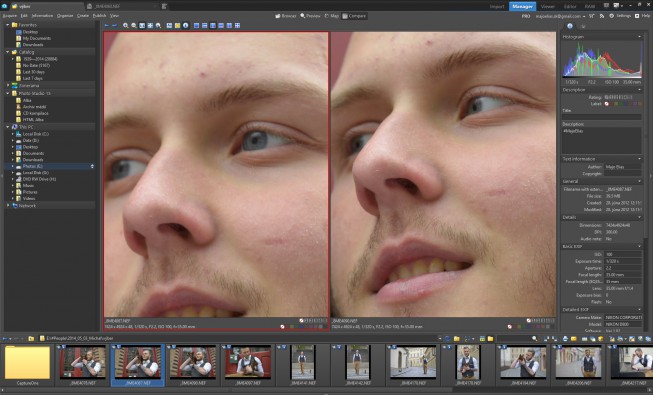Open the Publish menu

click(x=99, y=15)
